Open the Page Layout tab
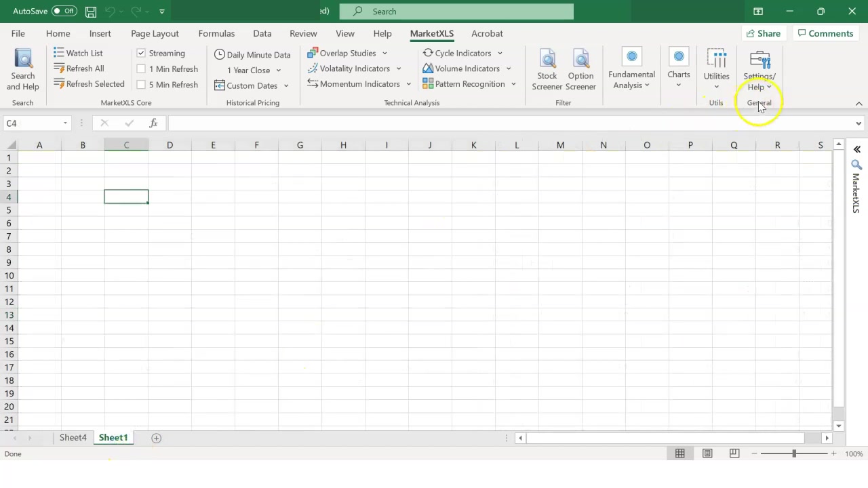The image size is (868, 488). pos(155,33)
